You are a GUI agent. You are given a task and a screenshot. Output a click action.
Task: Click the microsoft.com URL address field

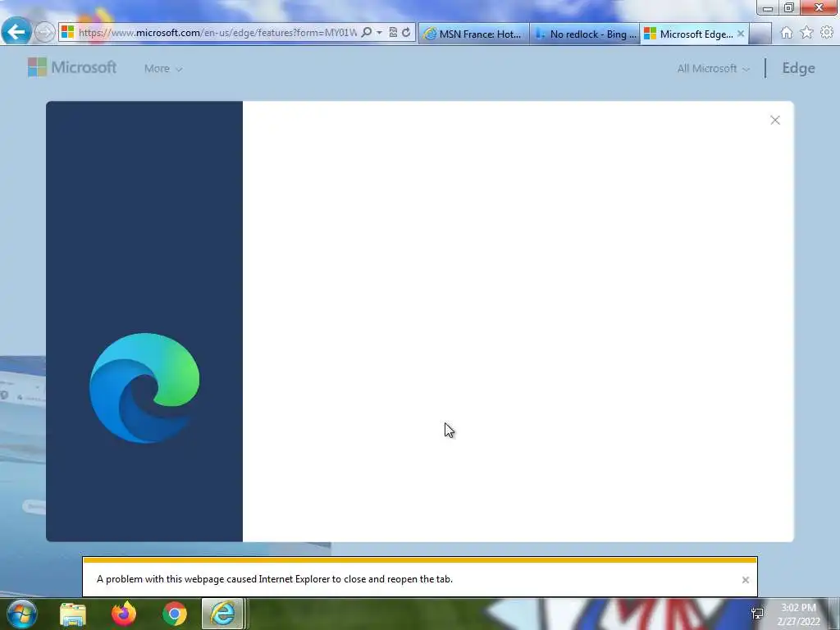click(x=217, y=33)
